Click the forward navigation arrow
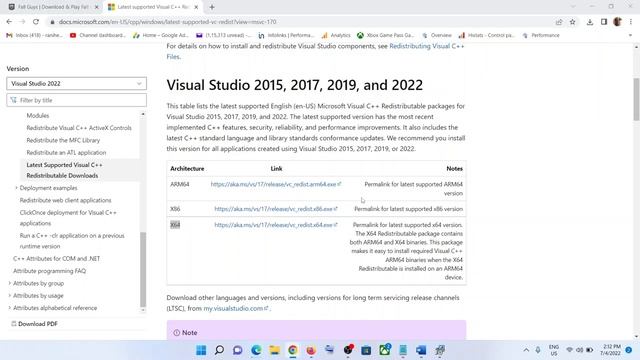 point(22,22)
